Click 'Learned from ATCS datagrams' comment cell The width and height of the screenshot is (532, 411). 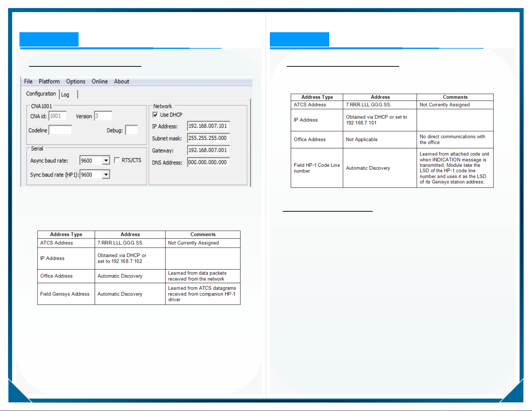[x=203, y=294]
